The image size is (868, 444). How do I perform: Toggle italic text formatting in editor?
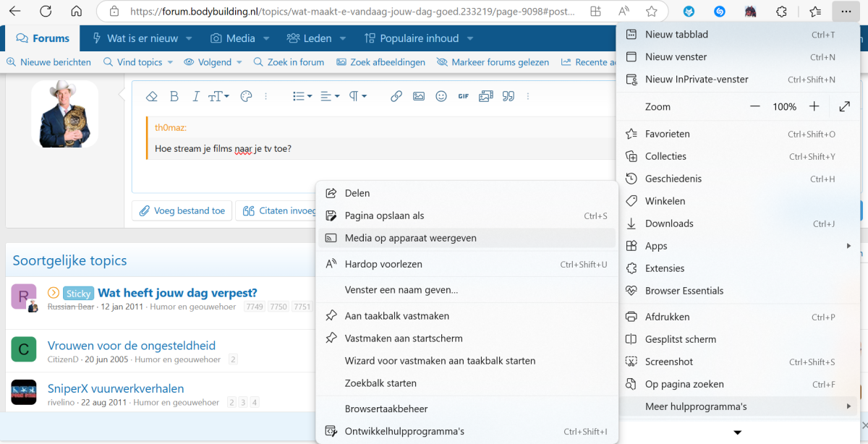point(195,96)
